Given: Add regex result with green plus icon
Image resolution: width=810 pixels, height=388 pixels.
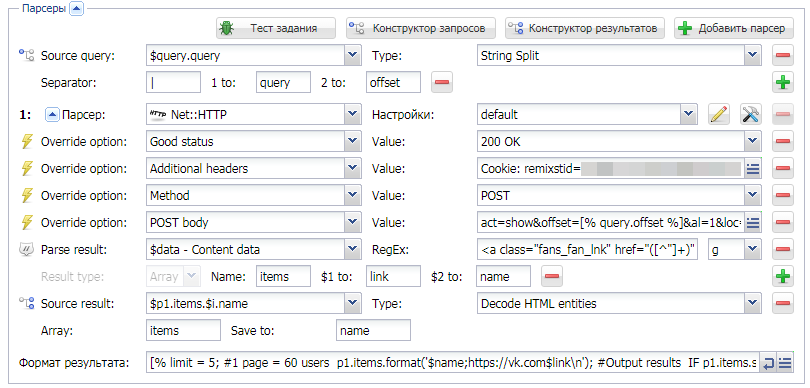Looking at the screenshot, I should pyautogui.click(x=783, y=276).
